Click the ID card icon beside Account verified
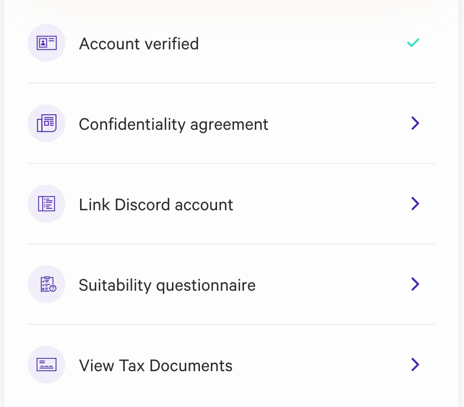The image size is (464, 407). pos(46,43)
